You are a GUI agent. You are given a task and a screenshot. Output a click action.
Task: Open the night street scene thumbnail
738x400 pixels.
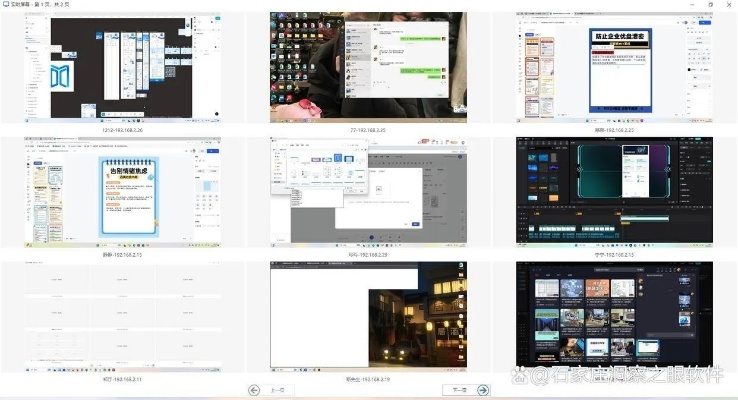point(369,315)
